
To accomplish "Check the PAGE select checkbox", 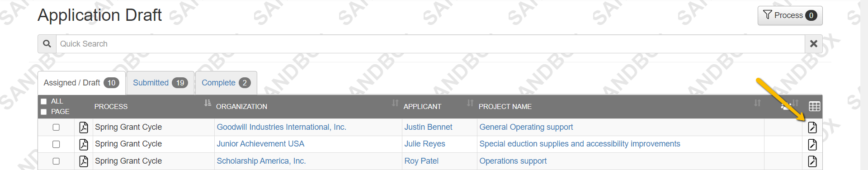I will (x=44, y=112).
